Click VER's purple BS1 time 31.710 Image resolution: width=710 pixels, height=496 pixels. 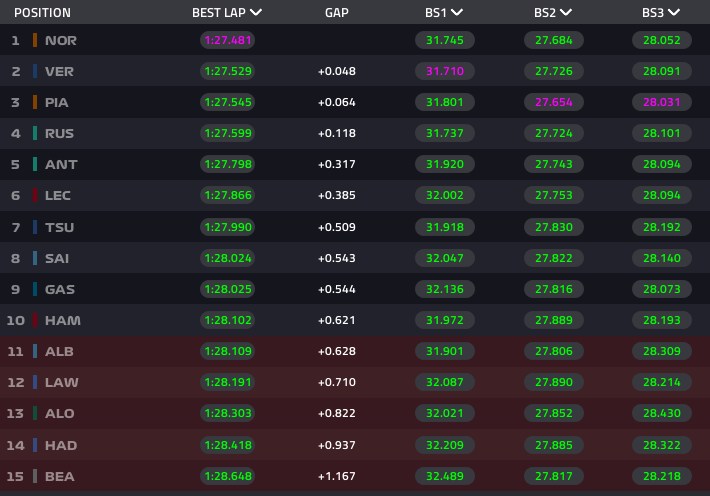(x=445, y=71)
